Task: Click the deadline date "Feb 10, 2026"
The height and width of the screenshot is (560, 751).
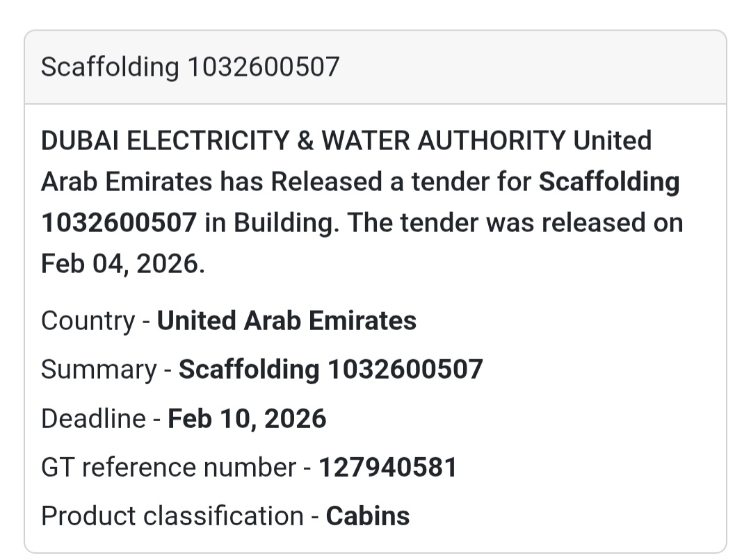Action: (x=247, y=418)
